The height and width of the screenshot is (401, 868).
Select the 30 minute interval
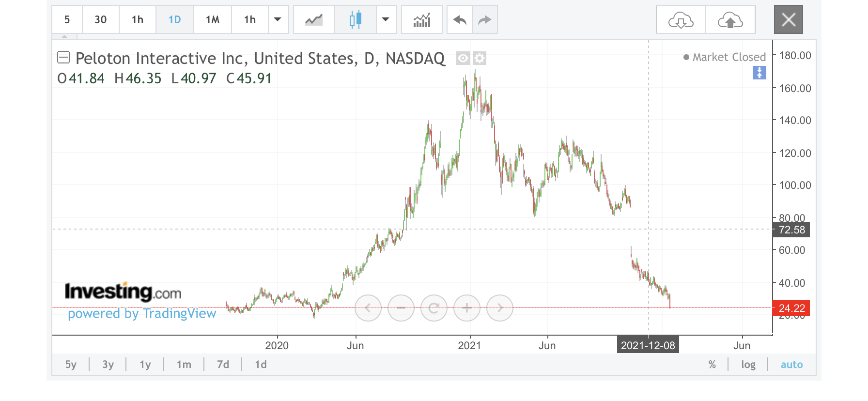coord(100,20)
